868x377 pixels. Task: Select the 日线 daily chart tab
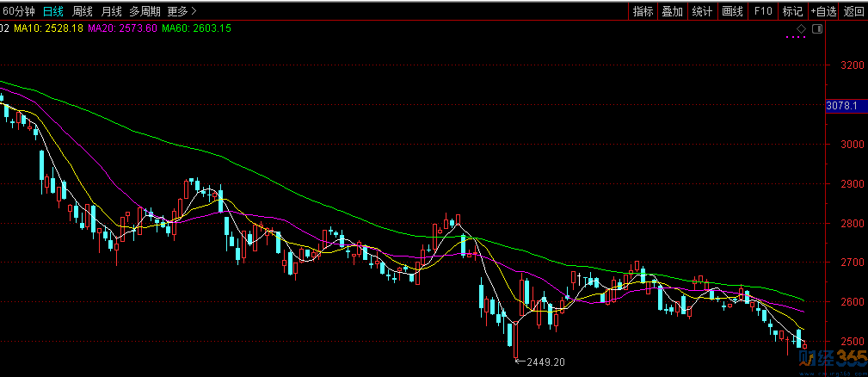[x=53, y=11]
